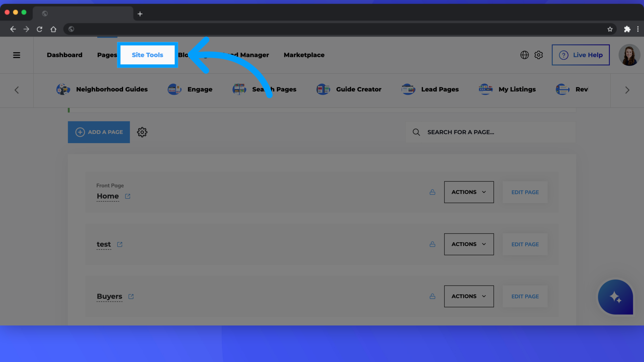644x362 pixels.
Task: Select the Pages navigation tab
Action: (x=107, y=55)
